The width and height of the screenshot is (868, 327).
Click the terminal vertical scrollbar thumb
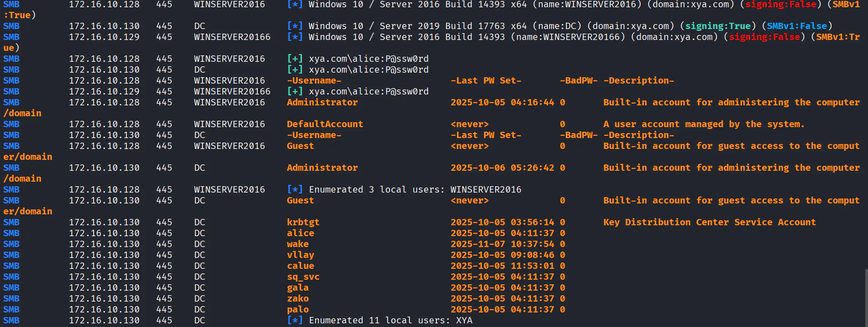coord(866,297)
